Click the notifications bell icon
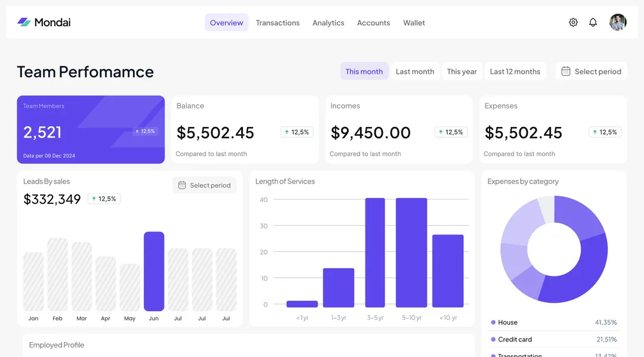 coord(593,23)
